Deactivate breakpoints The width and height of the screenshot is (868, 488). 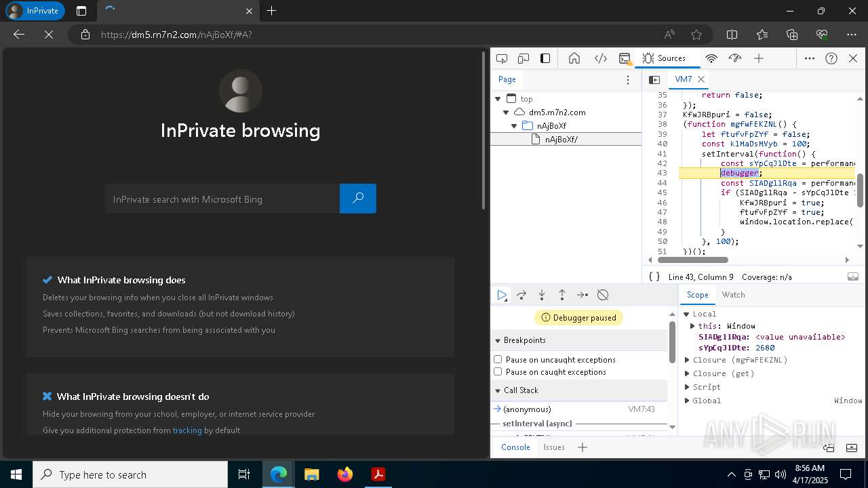[603, 295]
